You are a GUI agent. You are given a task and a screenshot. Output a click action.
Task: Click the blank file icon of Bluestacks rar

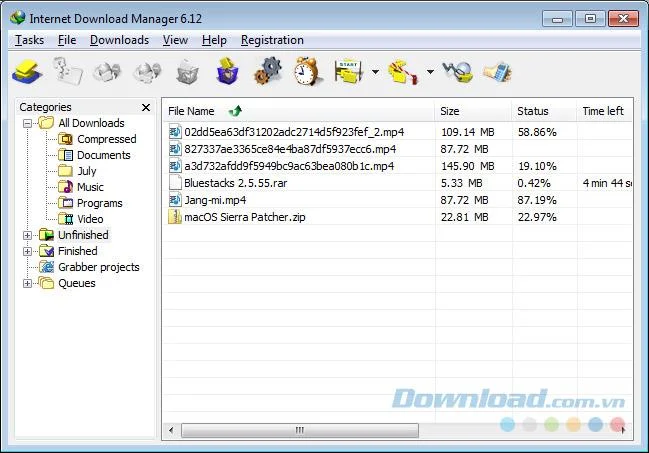(x=175, y=183)
